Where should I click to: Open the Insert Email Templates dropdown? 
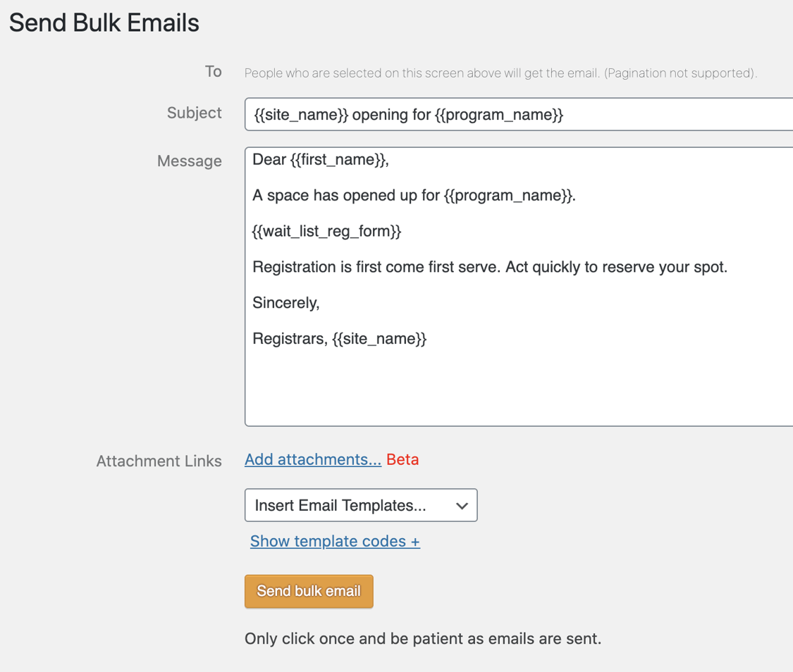[360, 505]
